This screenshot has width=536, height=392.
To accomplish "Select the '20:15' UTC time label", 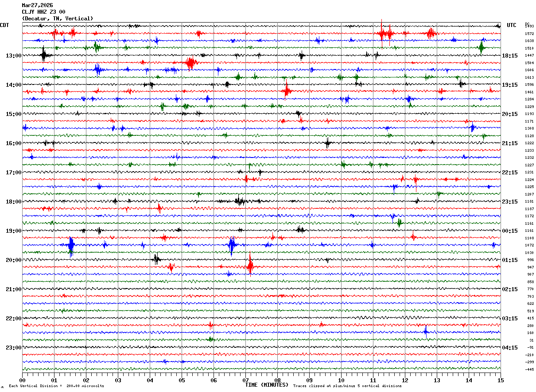I will coord(510,114).
